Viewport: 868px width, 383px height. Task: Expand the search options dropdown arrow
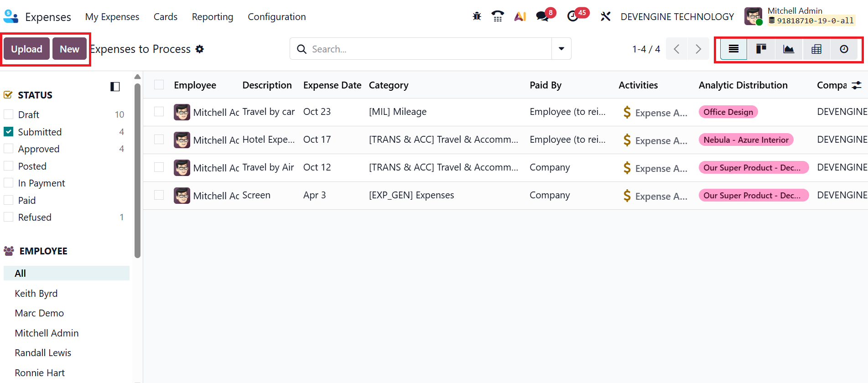[x=561, y=49]
